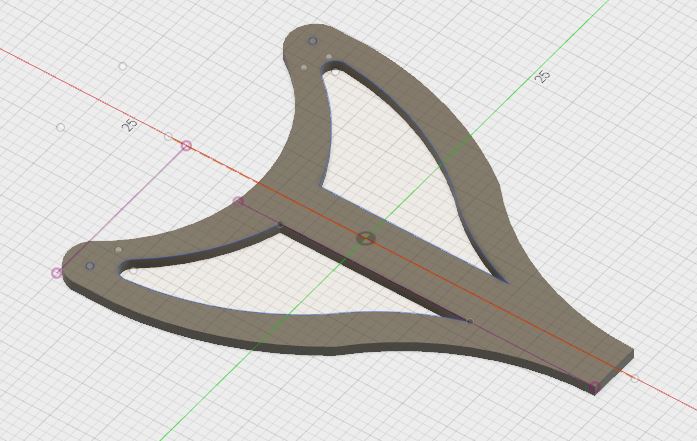Select the magenta sketch line left of the body

[x=120, y=210]
